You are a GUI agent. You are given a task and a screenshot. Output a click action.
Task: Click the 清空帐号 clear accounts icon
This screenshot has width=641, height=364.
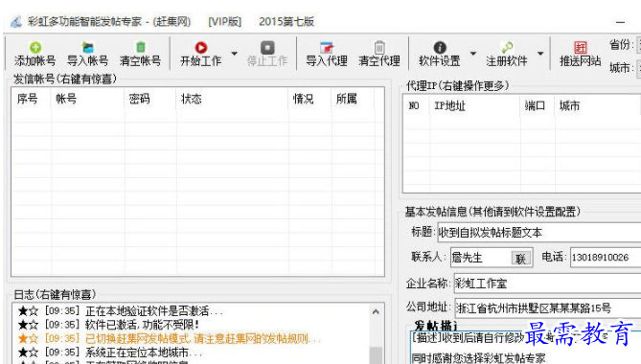point(140,47)
